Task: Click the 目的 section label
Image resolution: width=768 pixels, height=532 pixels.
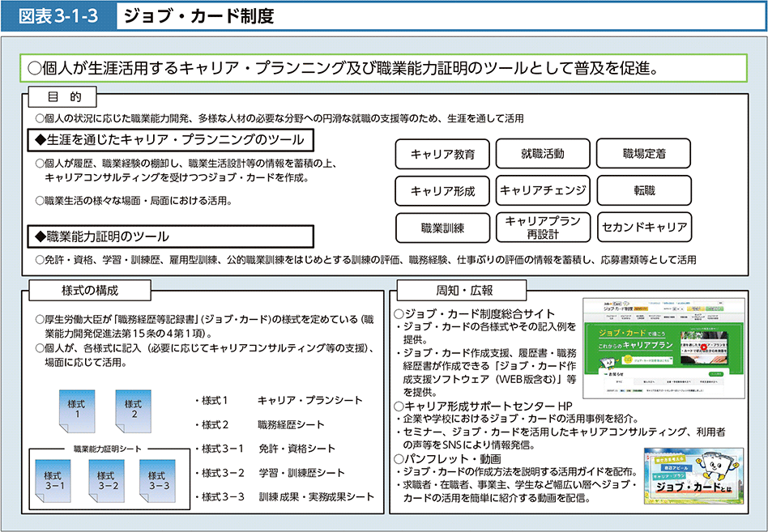Action: (x=64, y=97)
